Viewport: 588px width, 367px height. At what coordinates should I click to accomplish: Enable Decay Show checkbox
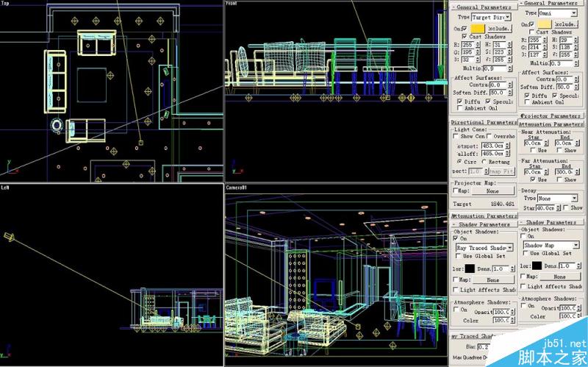pos(565,207)
